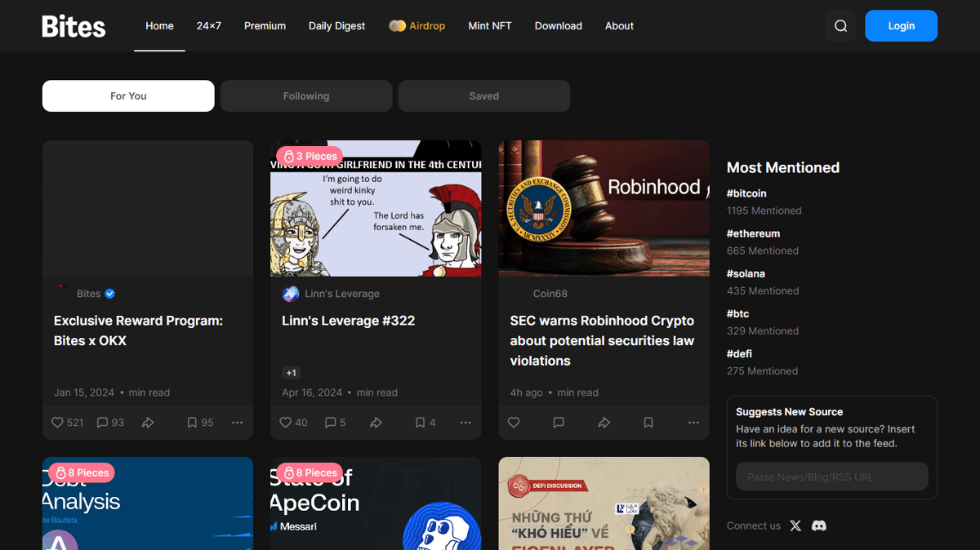Open the Mint NFT nav item

pyautogui.click(x=490, y=26)
